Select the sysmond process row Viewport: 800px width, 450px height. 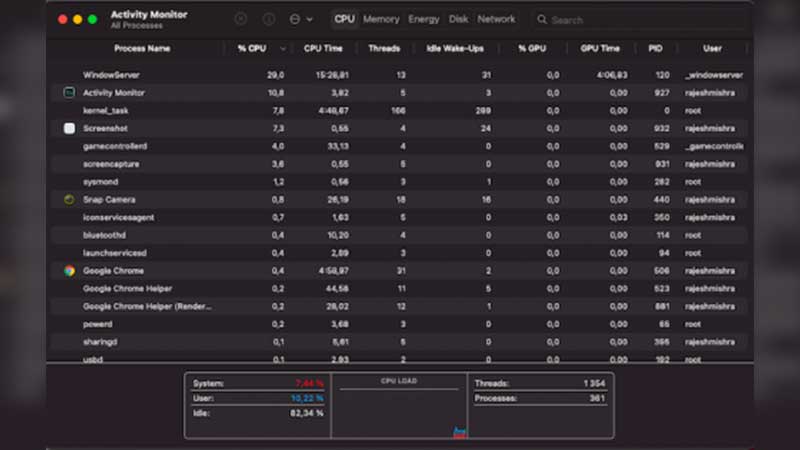click(400, 182)
